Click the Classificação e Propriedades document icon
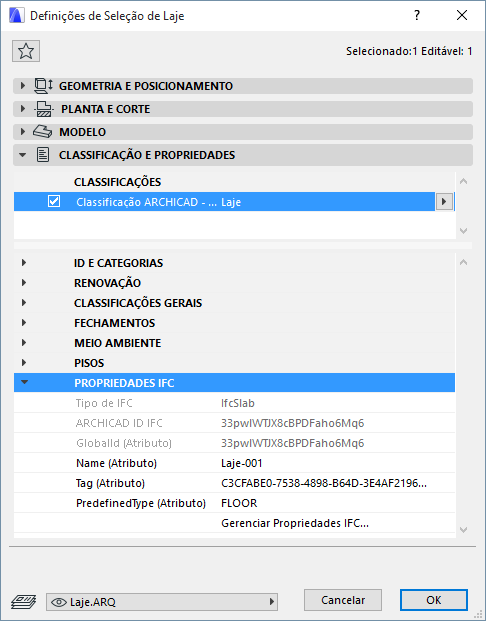The width and height of the screenshot is (486, 621). click(43, 155)
